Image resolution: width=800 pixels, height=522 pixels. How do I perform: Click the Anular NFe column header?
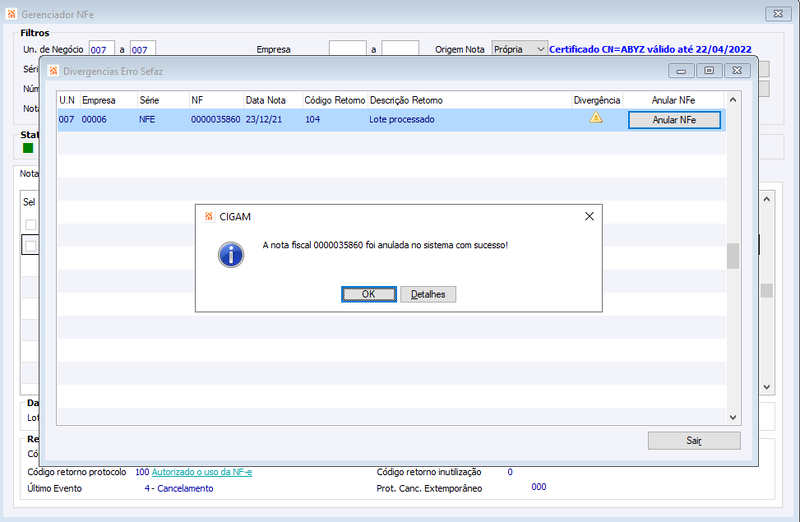(x=673, y=100)
